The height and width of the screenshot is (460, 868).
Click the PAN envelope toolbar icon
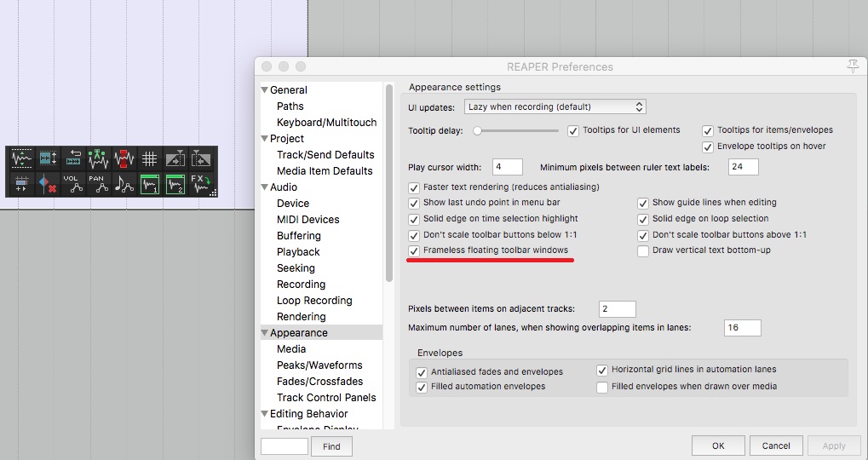99,184
